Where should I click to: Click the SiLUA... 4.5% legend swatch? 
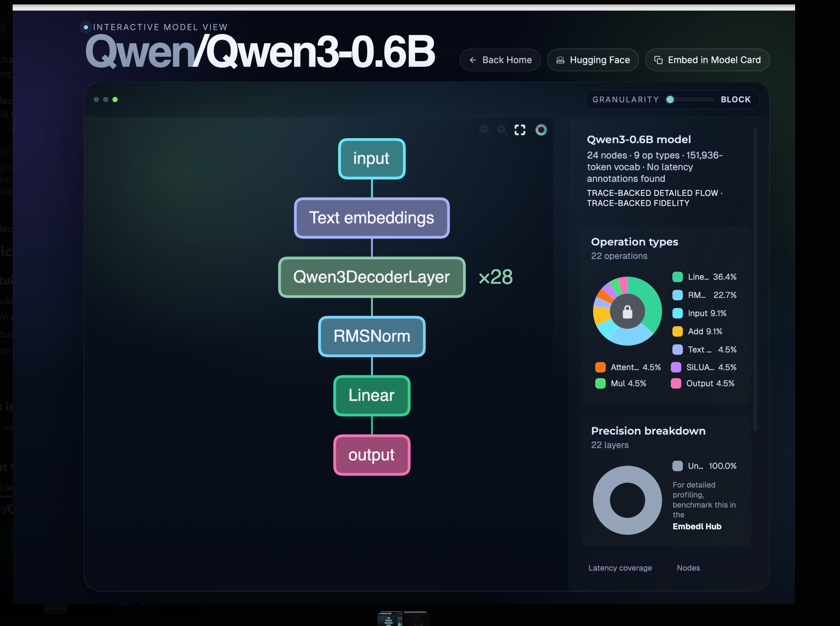[x=676, y=367]
